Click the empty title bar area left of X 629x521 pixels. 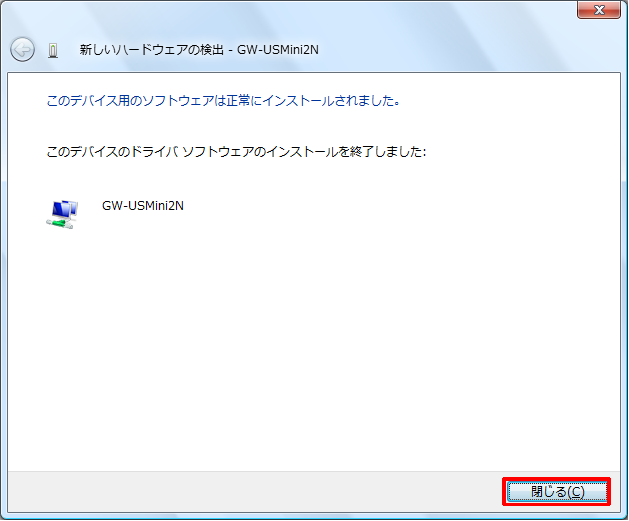[x=300, y=12]
